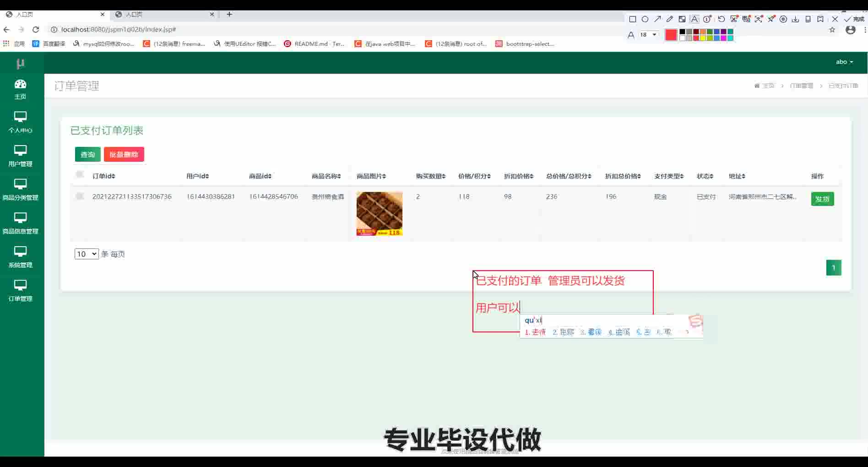The image size is (868, 467).
Task: Click the product image thumbnail
Action: [x=379, y=214]
